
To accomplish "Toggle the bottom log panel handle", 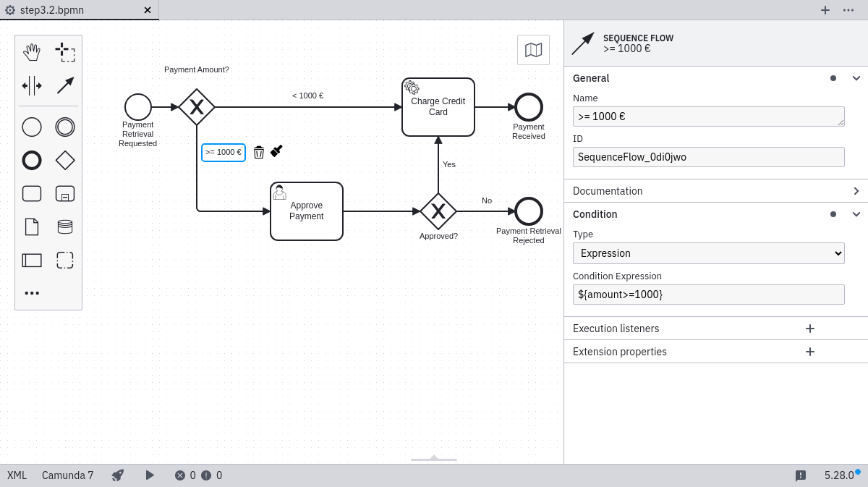I will 434,458.
